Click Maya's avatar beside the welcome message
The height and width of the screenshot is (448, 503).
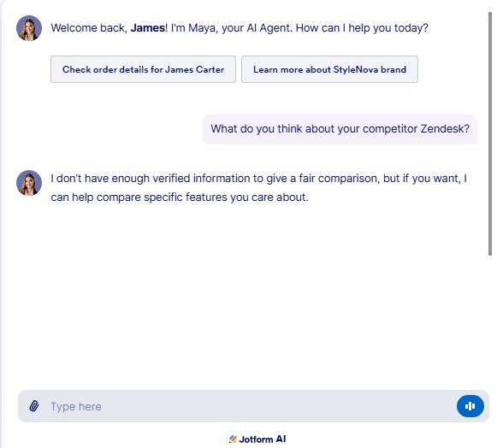(x=29, y=28)
